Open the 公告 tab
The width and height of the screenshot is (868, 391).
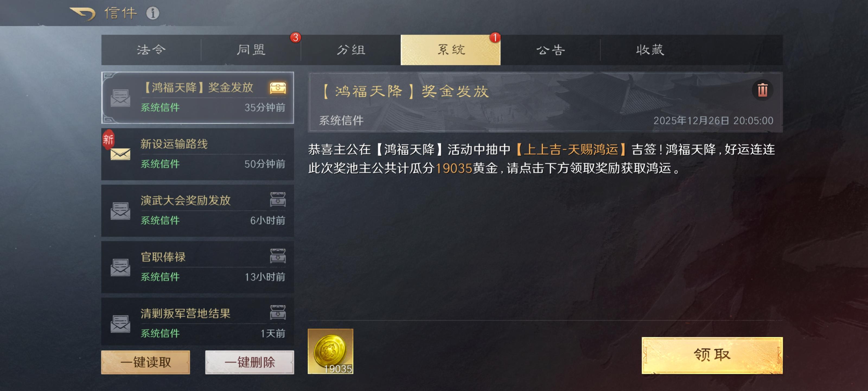tap(550, 50)
